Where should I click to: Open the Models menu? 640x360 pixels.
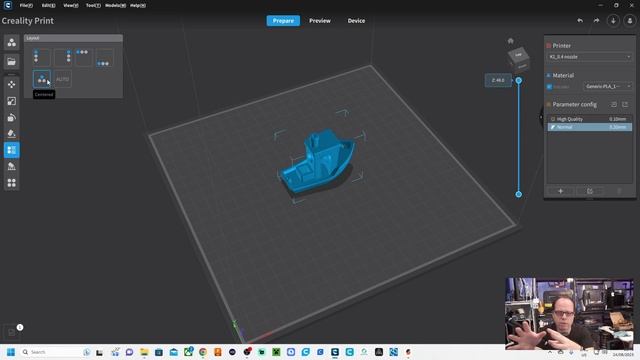pyautogui.click(x=115, y=5)
